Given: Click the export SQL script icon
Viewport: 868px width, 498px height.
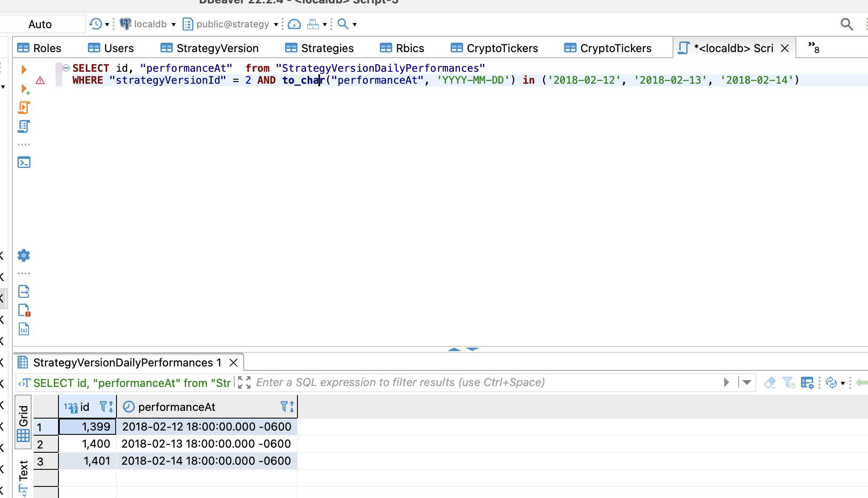Looking at the screenshot, I should tap(24, 292).
